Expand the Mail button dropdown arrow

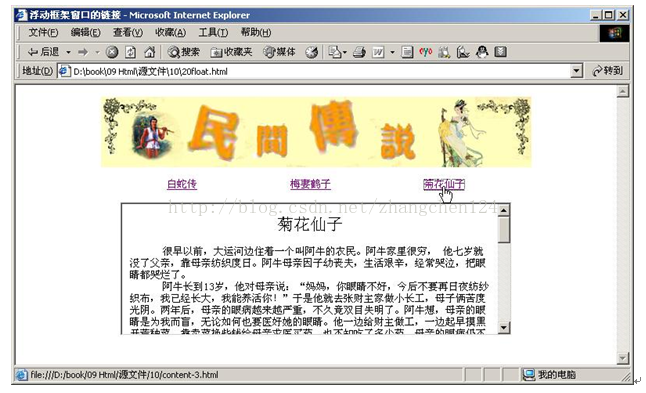(x=345, y=52)
